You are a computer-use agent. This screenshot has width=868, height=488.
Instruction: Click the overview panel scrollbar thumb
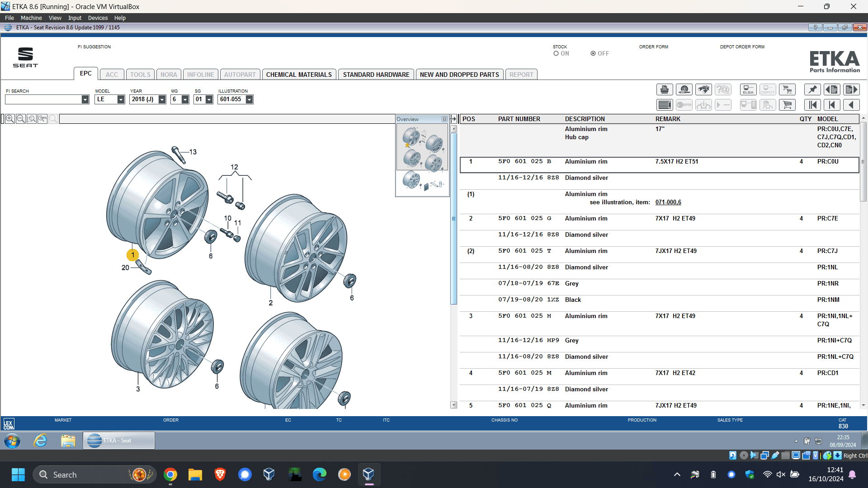[453, 219]
